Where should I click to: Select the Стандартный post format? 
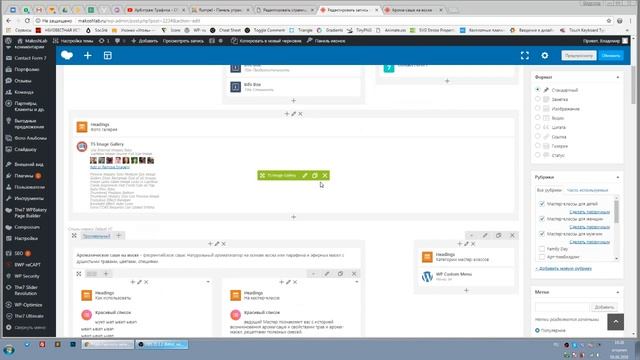click(538, 89)
